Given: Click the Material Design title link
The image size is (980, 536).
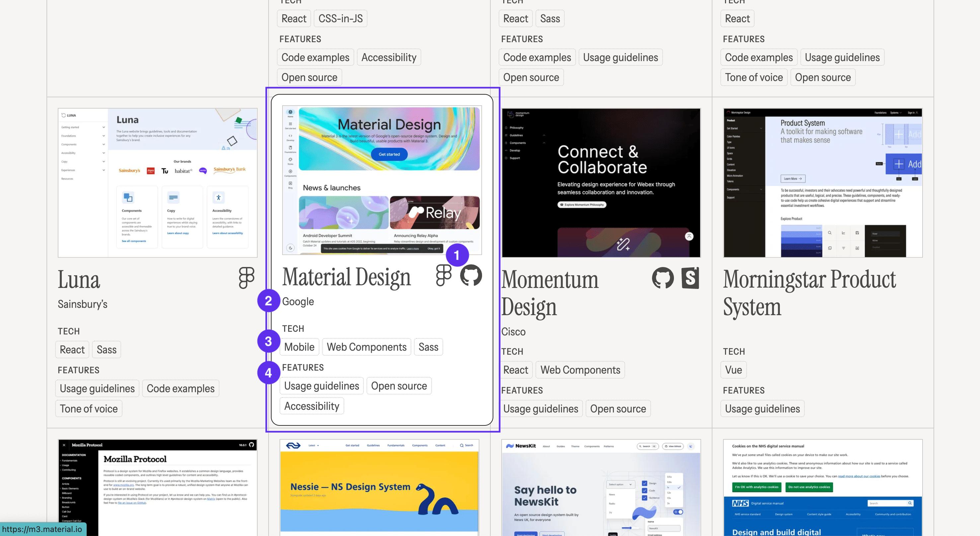Looking at the screenshot, I should 346,277.
